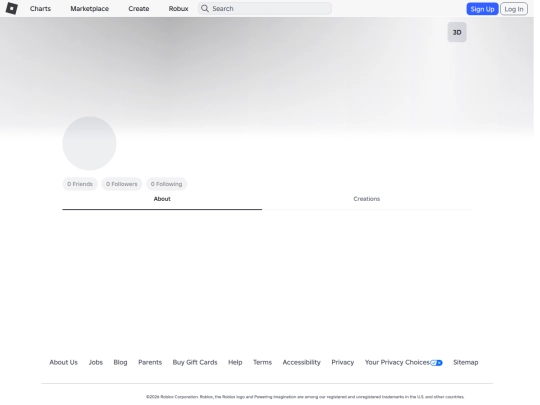Focus the Search input field

[265, 9]
